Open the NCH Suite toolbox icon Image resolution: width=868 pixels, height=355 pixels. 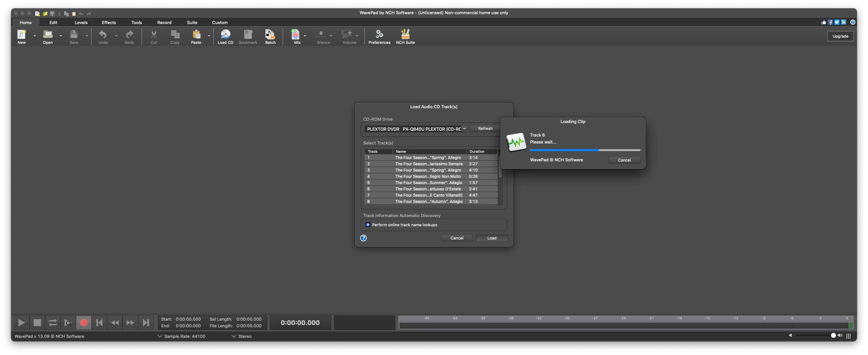coord(405,37)
